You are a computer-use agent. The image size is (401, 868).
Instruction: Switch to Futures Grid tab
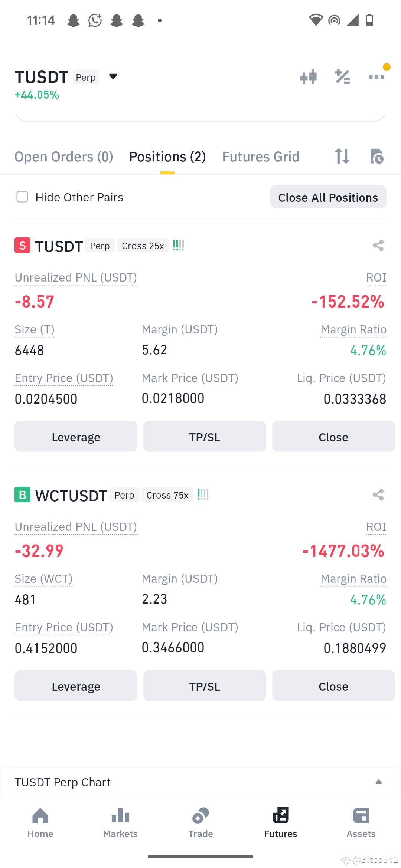[261, 157]
